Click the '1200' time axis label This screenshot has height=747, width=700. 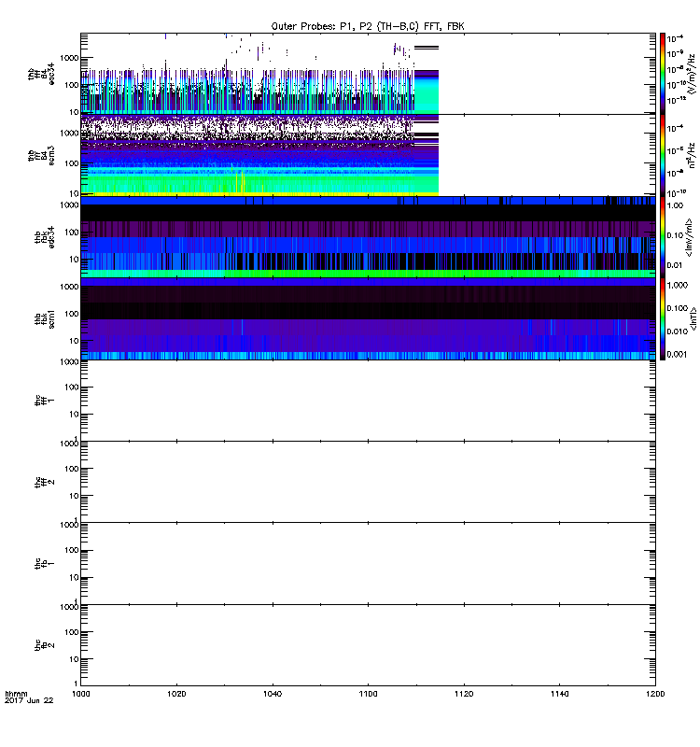tap(655, 694)
